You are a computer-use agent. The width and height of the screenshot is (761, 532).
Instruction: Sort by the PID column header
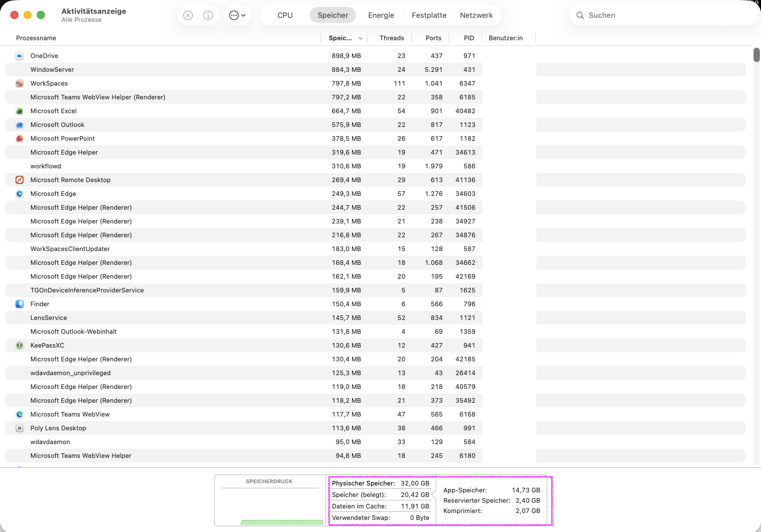[x=469, y=38]
